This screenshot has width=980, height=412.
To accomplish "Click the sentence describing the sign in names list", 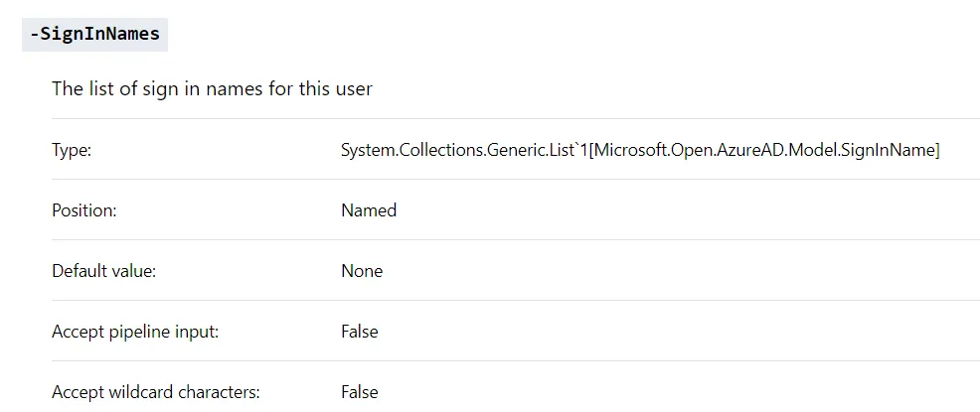I will (x=212, y=89).
